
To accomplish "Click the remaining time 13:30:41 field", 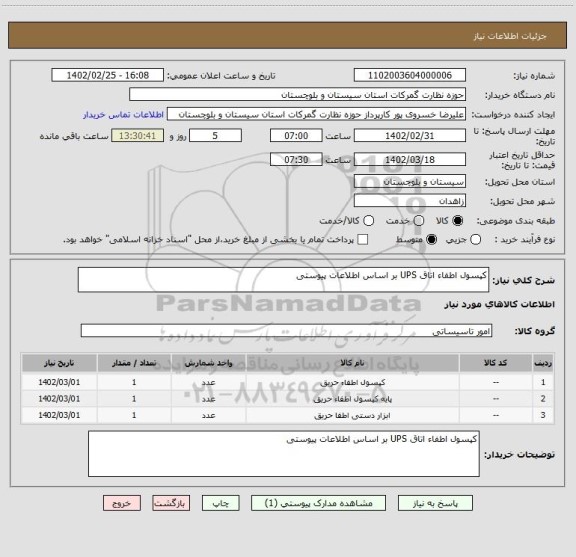I will [x=137, y=136].
